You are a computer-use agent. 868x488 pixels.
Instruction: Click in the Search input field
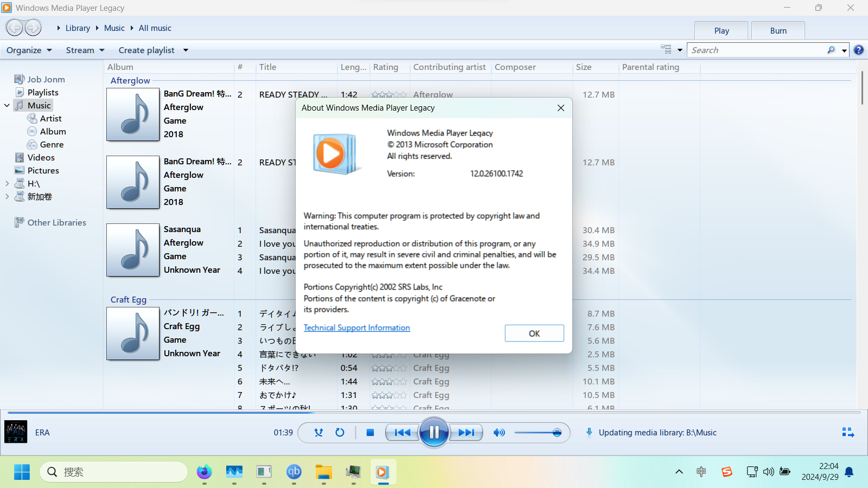tap(756, 50)
